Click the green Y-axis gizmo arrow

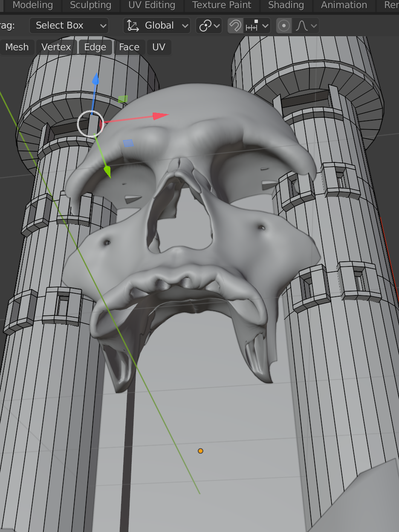pyautogui.click(x=107, y=172)
